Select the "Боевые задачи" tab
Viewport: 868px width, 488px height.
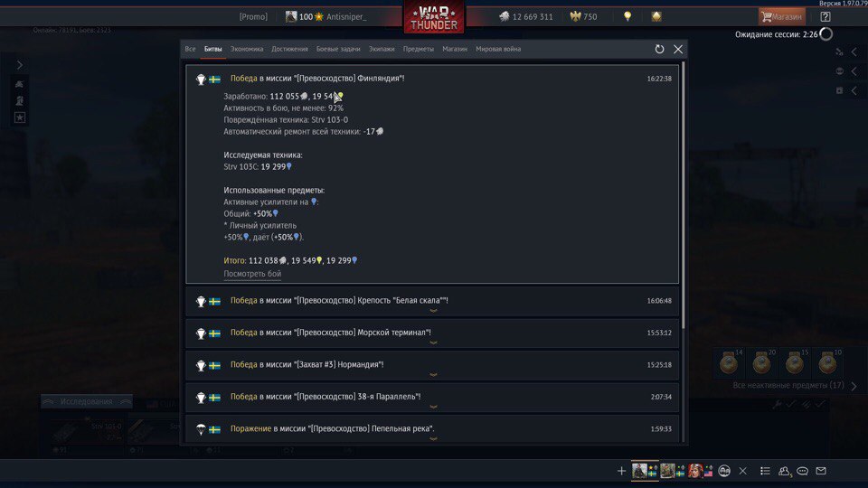338,49
